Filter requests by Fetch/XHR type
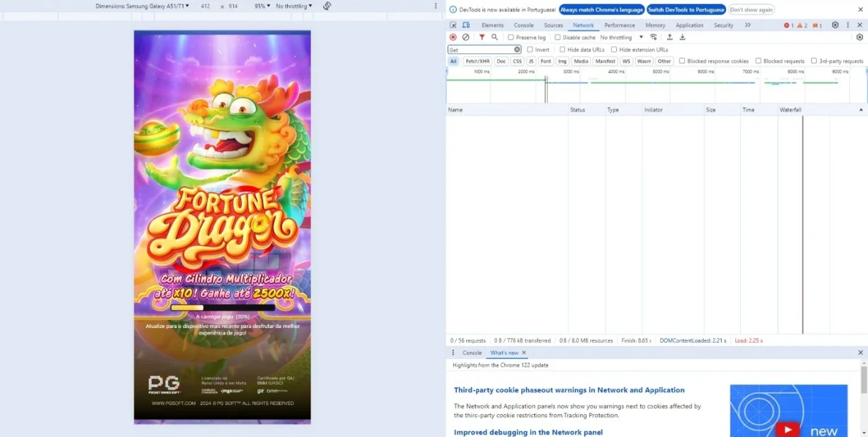The height and width of the screenshot is (437, 868). coord(477,61)
